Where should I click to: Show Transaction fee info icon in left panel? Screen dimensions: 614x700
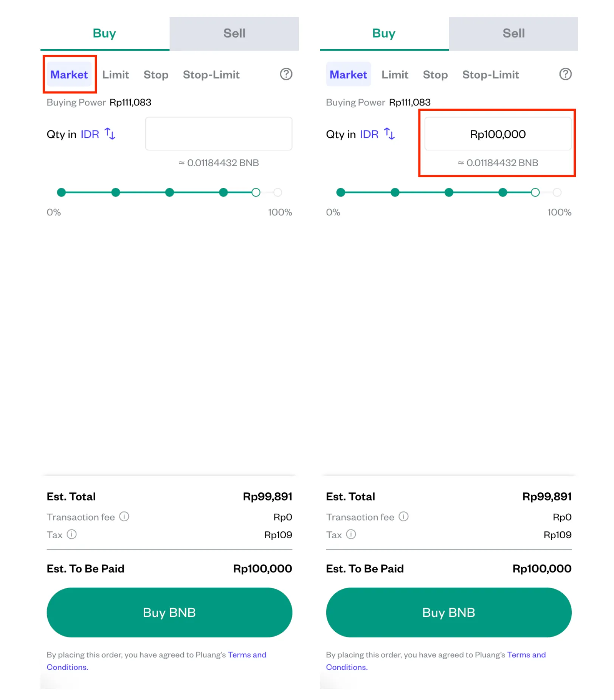[x=124, y=516]
